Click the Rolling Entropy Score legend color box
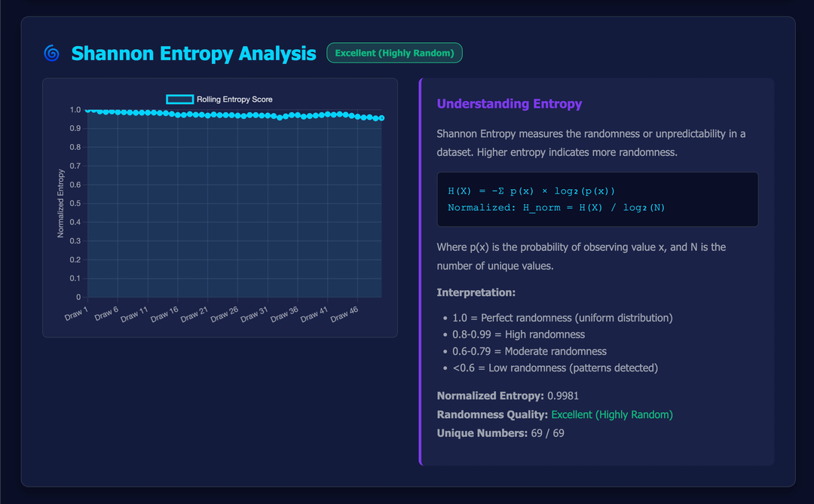814x504 pixels. pos(179,99)
